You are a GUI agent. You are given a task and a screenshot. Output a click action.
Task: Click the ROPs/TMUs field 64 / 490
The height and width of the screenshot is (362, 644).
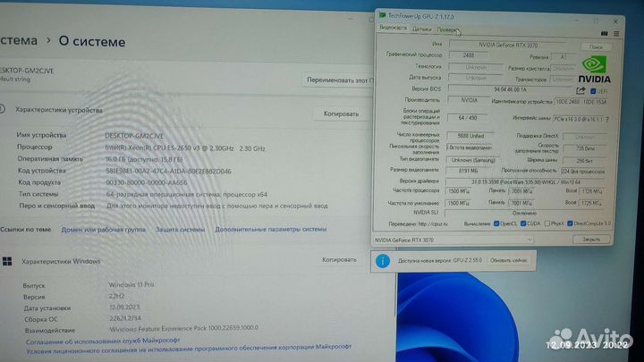pyautogui.click(x=468, y=118)
